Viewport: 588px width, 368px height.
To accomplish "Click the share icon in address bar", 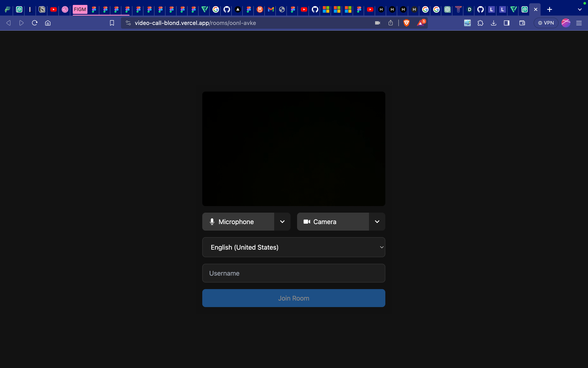I will pos(391,23).
